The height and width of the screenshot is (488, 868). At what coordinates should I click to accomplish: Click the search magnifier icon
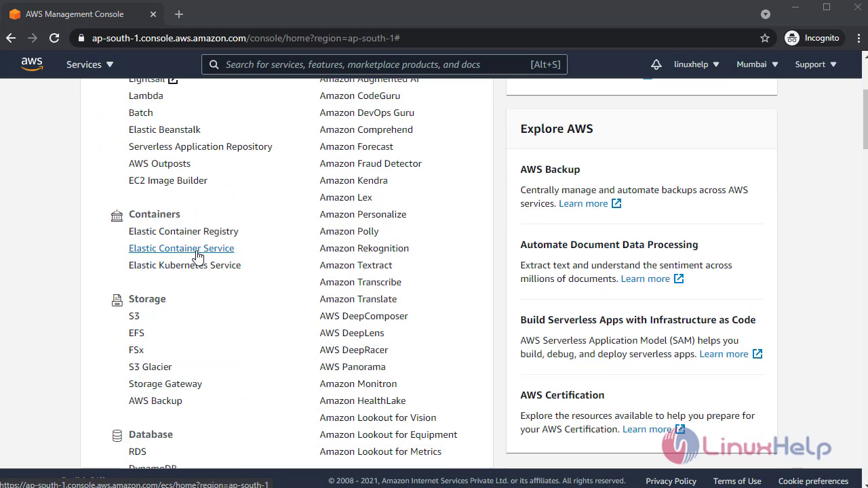pyautogui.click(x=214, y=64)
